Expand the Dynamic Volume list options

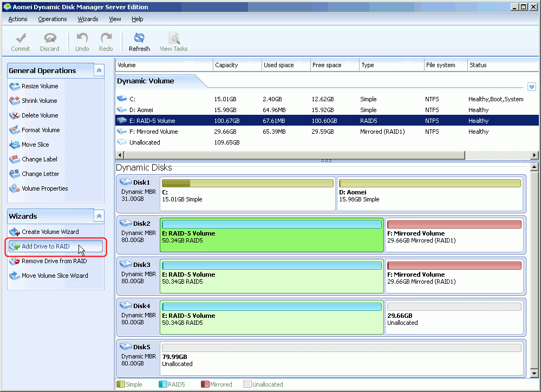(531, 86)
